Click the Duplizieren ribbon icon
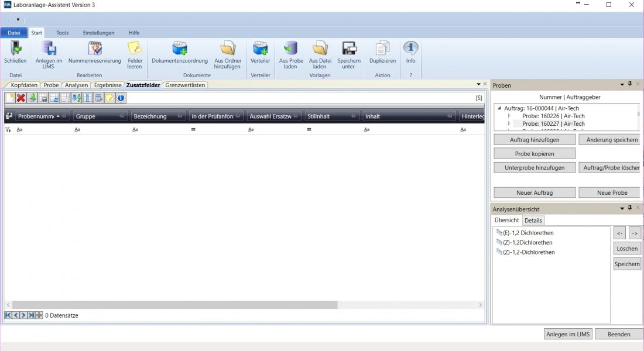This screenshot has width=644, height=351. pos(382,48)
